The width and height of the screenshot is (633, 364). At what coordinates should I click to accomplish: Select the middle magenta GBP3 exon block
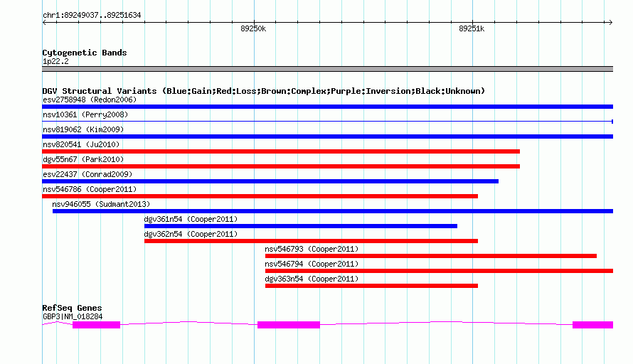coord(289,325)
